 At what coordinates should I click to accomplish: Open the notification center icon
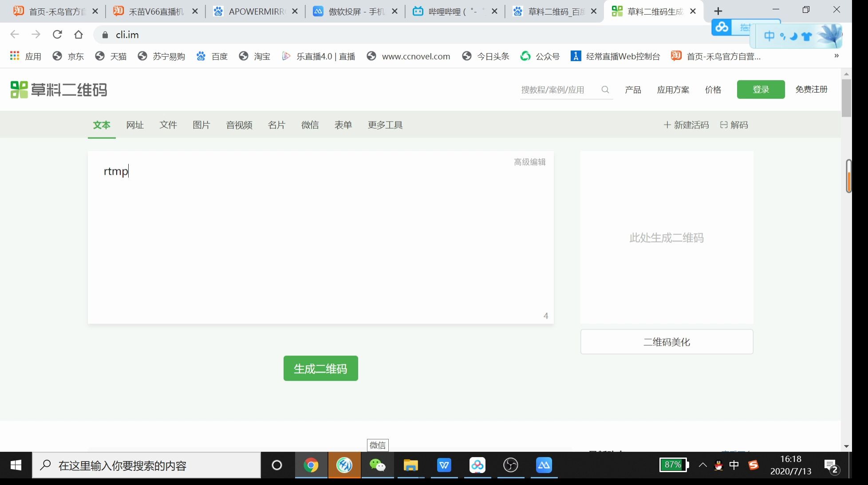pyautogui.click(x=831, y=466)
